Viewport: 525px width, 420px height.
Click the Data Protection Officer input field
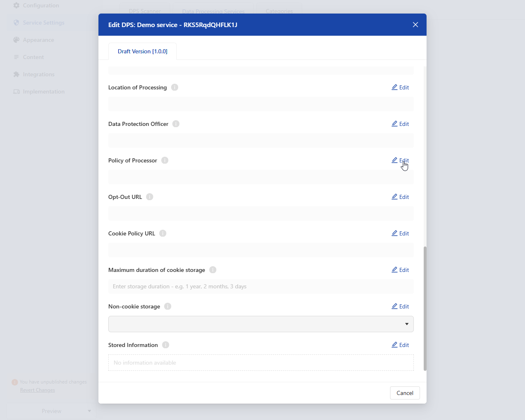tap(261, 141)
